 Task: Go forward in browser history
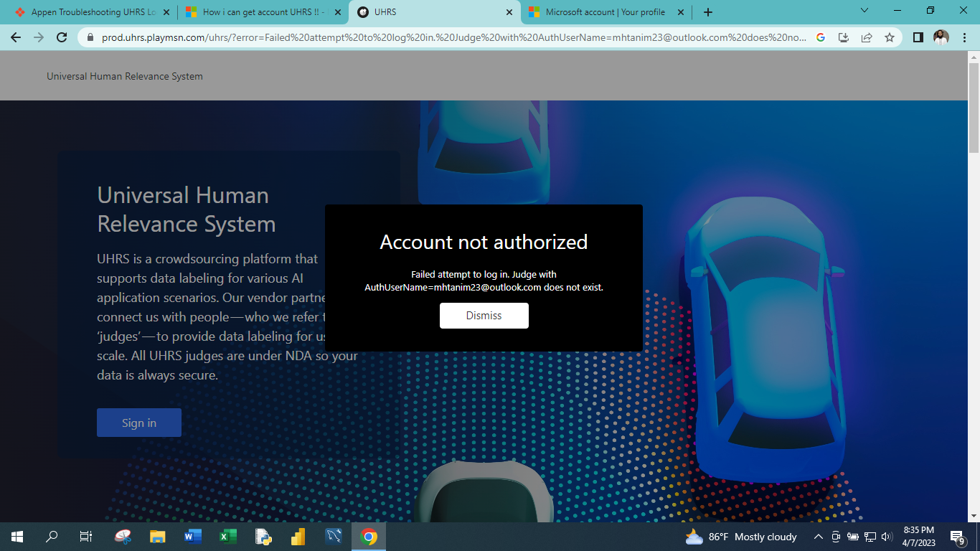point(39,37)
